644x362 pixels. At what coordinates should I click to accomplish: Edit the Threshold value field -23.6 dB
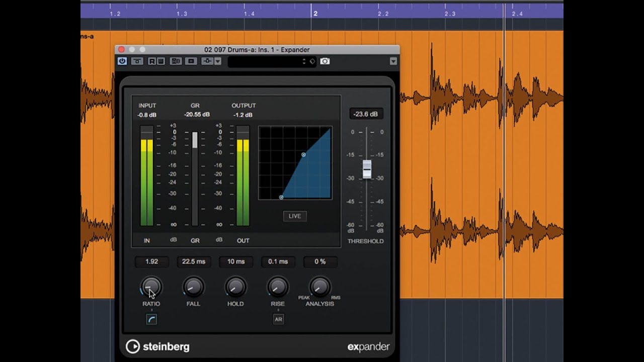coord(366,114)
